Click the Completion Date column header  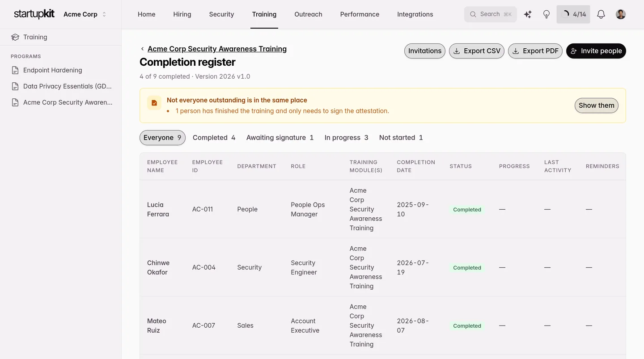pos(416,166)
